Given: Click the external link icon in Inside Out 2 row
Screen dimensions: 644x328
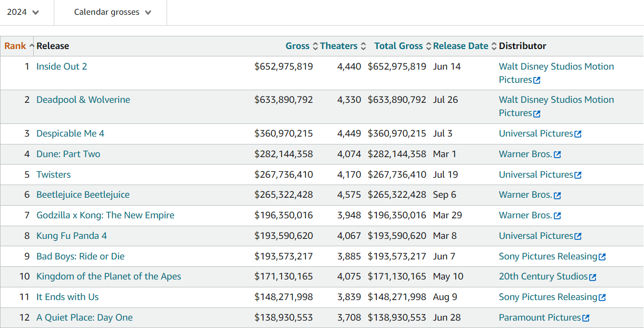Looking at the screenshot, I should coord(537,80).
